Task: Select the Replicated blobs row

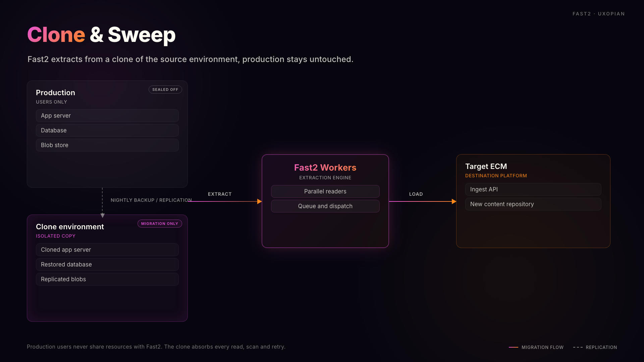Action: pyautogui.click(x=107, y=279)
